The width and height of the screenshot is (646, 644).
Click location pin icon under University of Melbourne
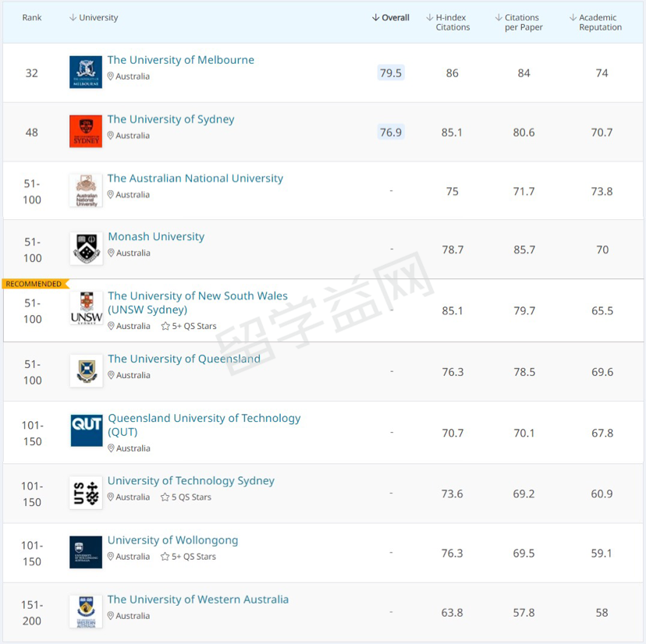[111, 76]
